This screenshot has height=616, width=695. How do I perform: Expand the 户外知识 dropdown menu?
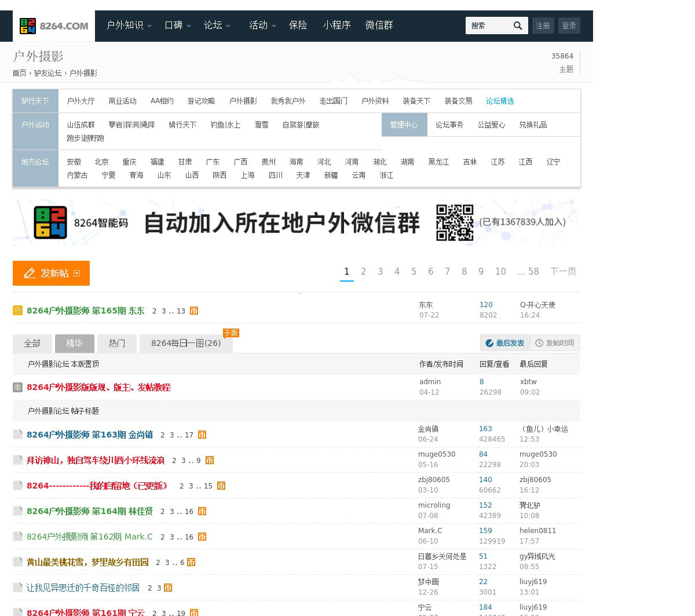pos(129,25)
